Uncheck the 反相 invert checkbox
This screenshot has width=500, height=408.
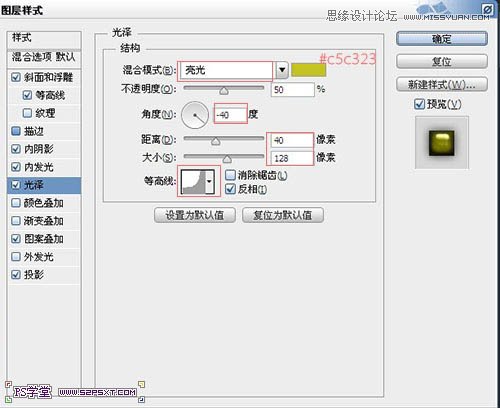point(230,189)
